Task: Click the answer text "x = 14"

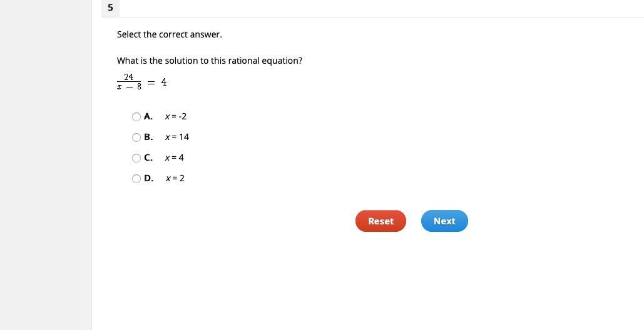Action: [x=176, y=137]
